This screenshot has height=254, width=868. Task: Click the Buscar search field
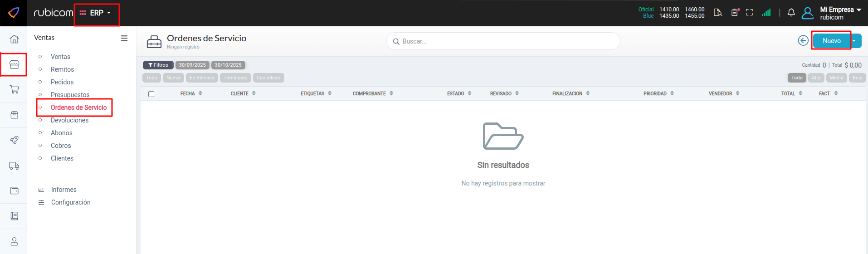coord(503,41)
